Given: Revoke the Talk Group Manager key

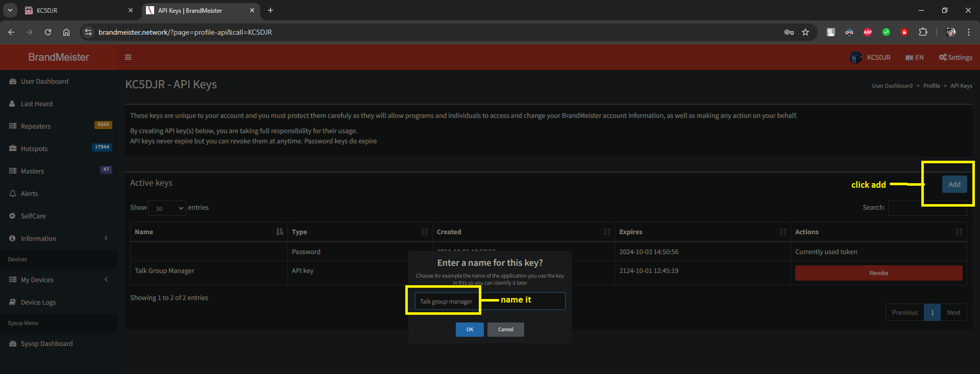Looking at the screenshot, I should click(879, 273).
